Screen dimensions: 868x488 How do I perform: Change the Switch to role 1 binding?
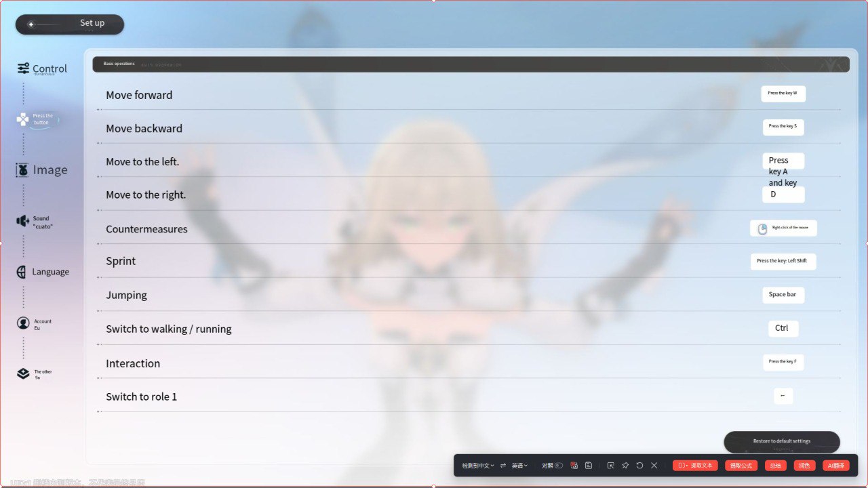(x=783, y=396)
